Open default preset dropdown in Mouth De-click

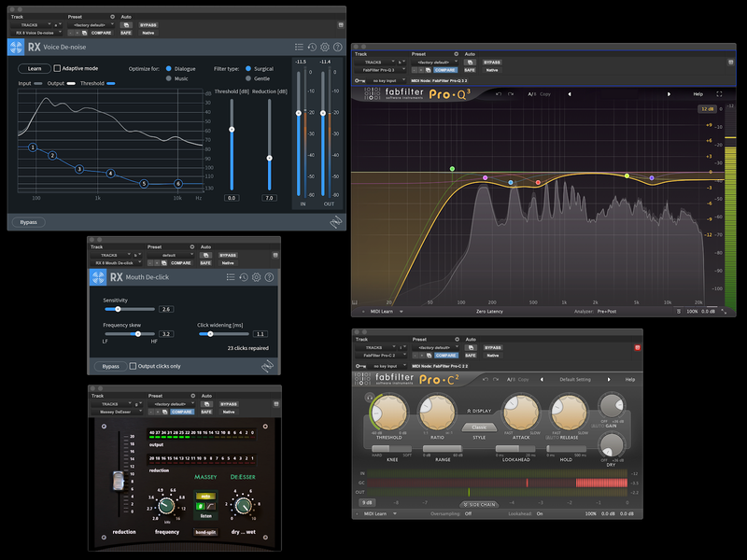(x=171, y=255)
